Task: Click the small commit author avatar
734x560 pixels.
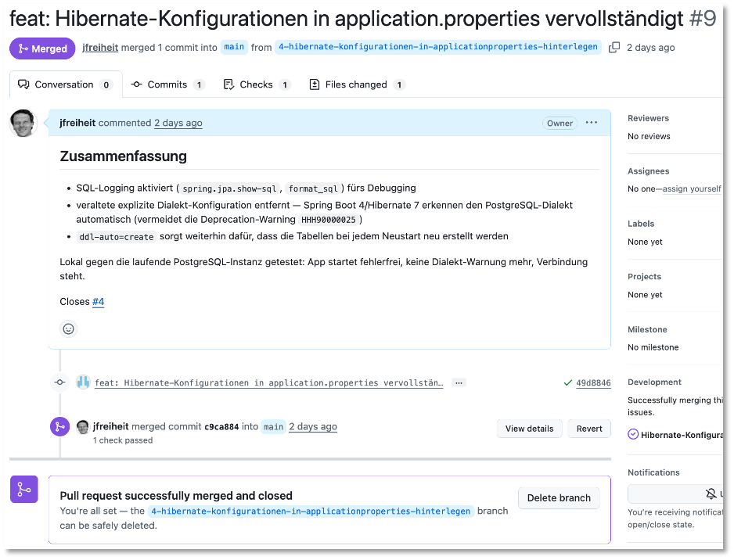Action: pos(83,382)
